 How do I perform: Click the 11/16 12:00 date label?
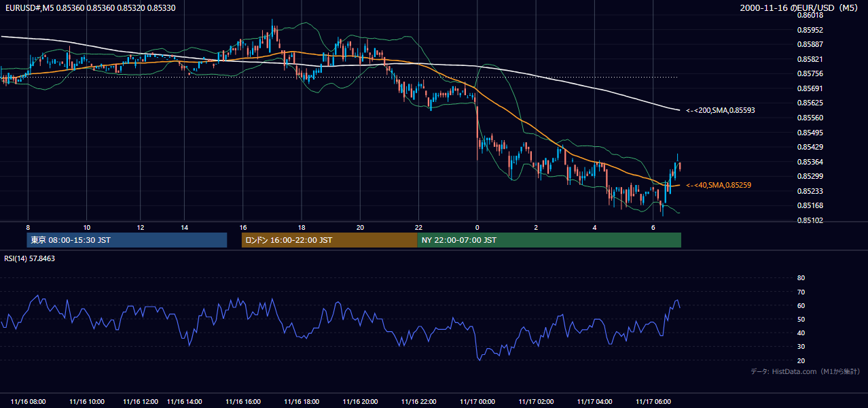coord(140,401)
